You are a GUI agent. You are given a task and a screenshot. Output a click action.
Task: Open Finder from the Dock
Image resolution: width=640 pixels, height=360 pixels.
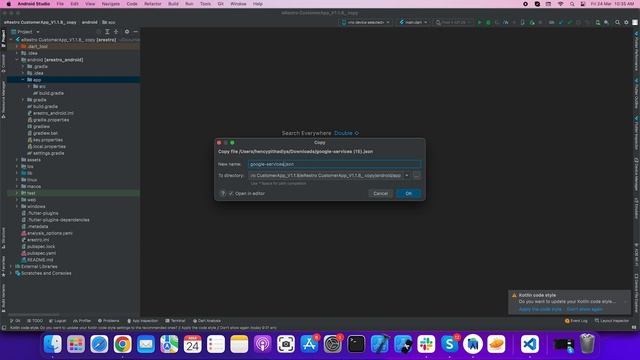(53, 344)
